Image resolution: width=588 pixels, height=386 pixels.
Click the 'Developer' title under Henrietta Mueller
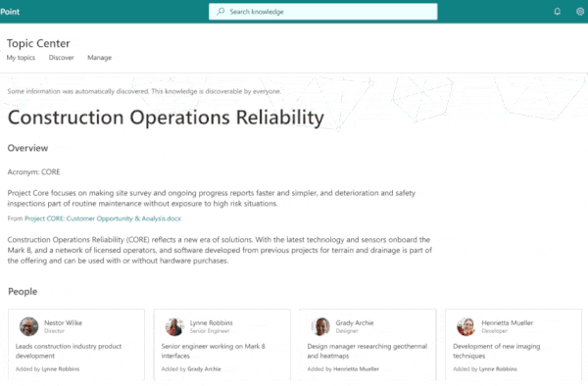click(495, 331)
